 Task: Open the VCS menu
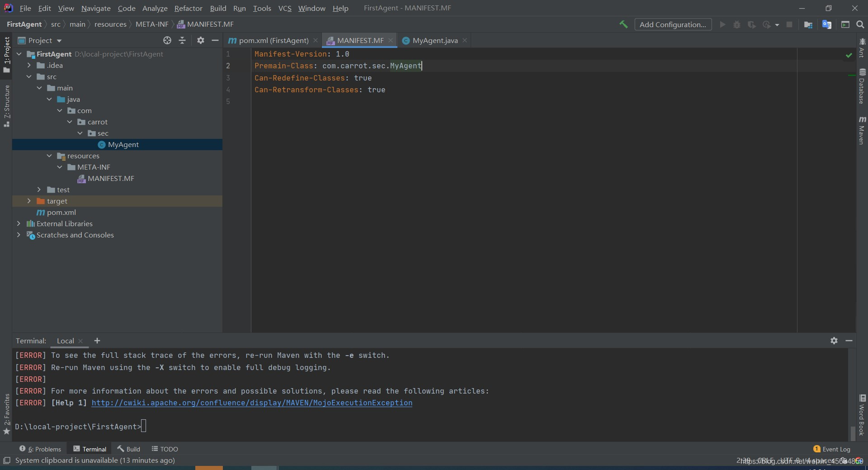[285, 8]
